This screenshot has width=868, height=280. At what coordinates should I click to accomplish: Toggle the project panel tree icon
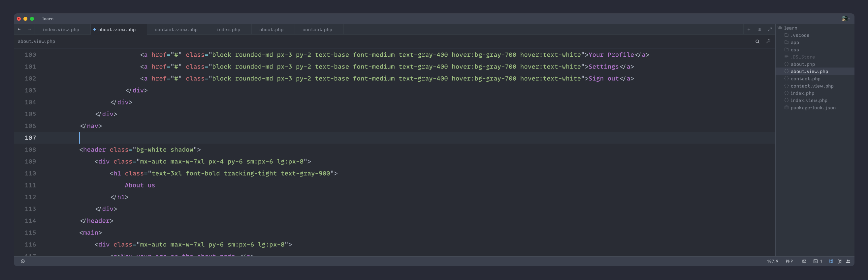[831, 261]
